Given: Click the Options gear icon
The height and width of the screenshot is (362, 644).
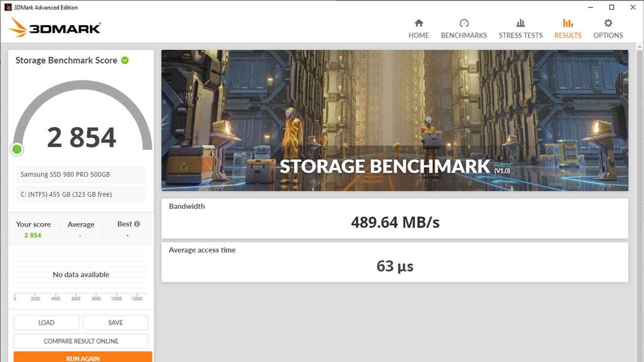Looking at the screenshot, I should [608, 23].
